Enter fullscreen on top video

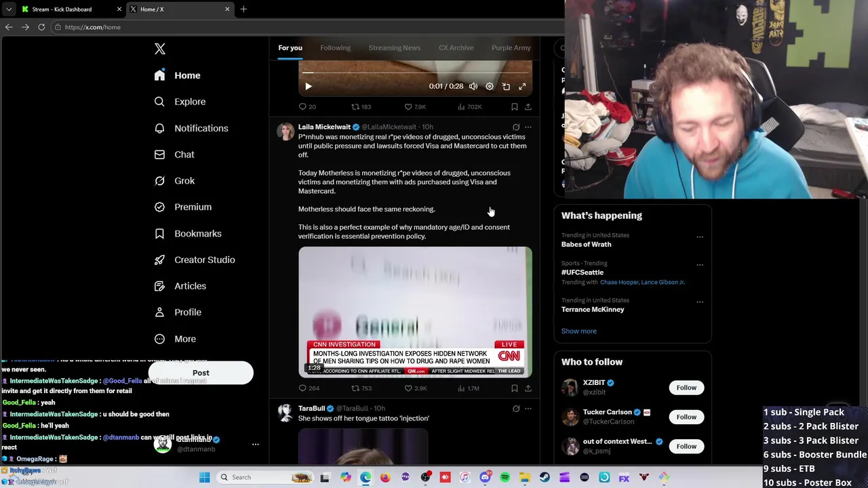pos(522,87)
